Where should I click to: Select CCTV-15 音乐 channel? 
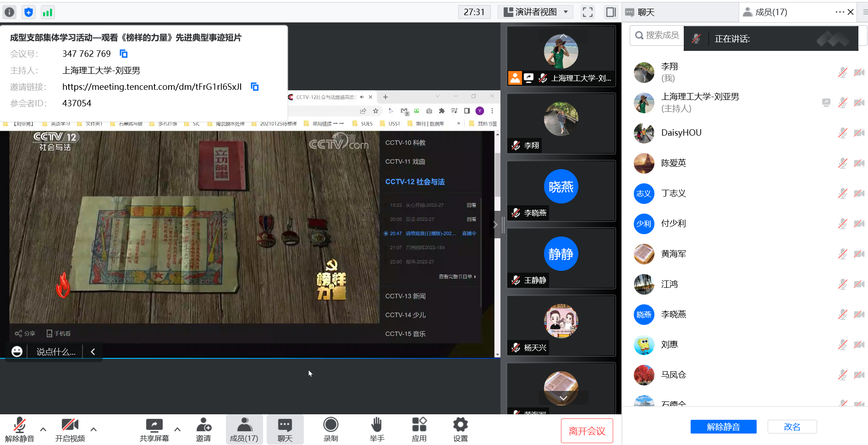[406, 334]
